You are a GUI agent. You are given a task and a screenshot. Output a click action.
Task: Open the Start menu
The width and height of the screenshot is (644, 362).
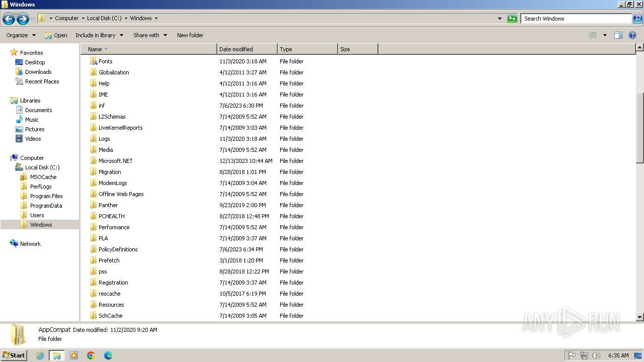pos(14,355)
